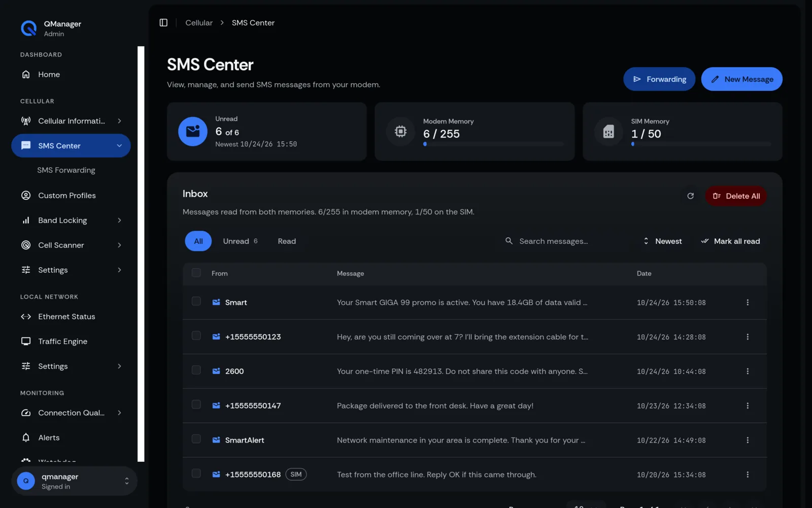Click the SIM Memory card icon
Screen dimensions: 812x508
[608, 132]
